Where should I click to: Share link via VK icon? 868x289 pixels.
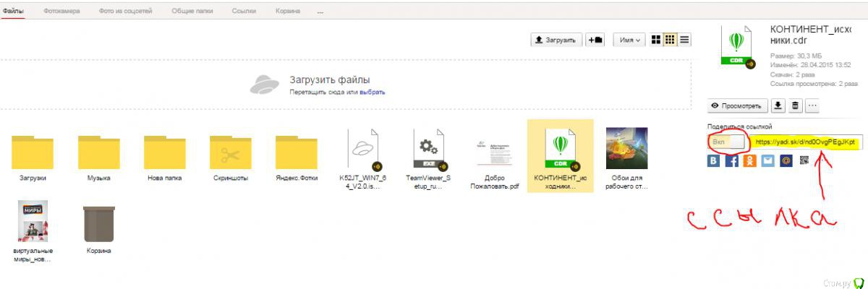714,160
